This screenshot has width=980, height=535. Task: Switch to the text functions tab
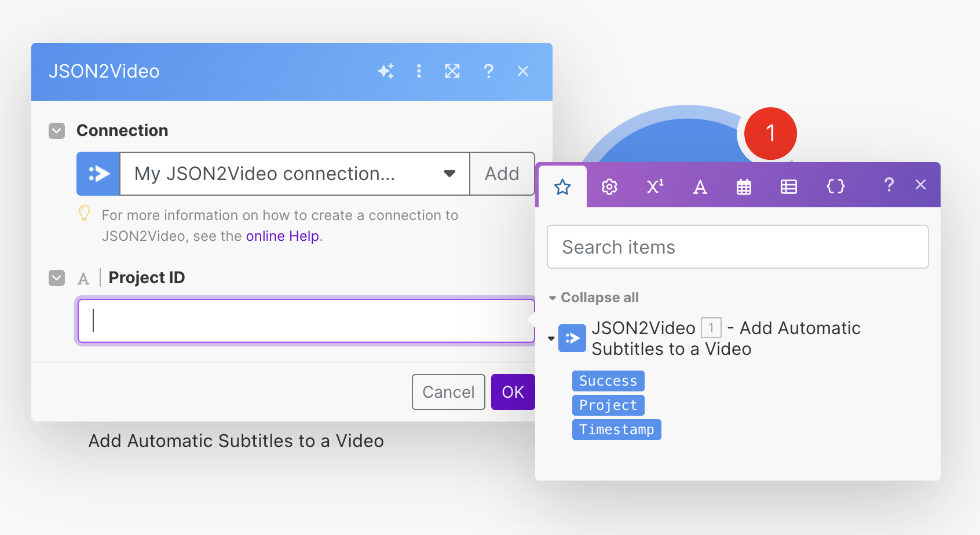tap(700, 187)
